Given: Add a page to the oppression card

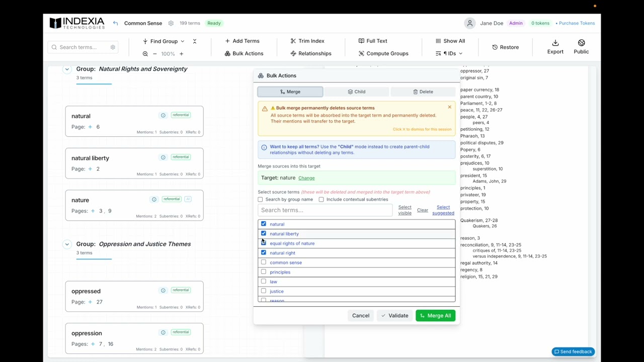Looking at the screenshot, I should tap(93, 344).
